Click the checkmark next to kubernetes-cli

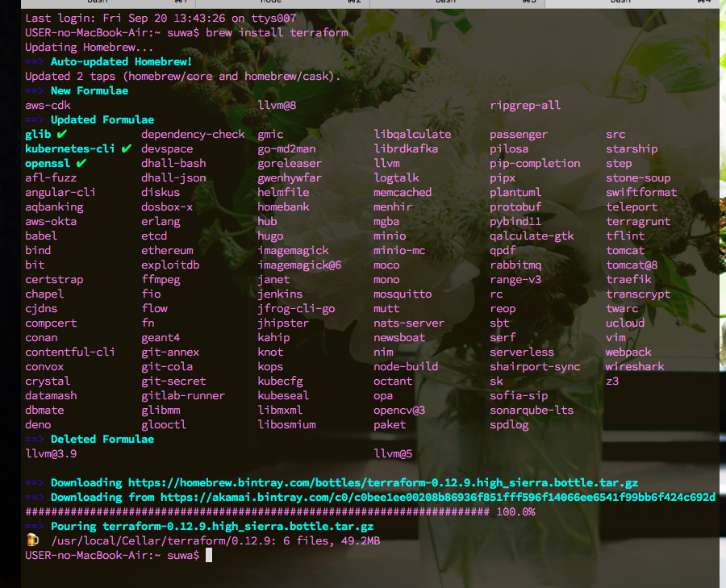[x=126, y=148]
